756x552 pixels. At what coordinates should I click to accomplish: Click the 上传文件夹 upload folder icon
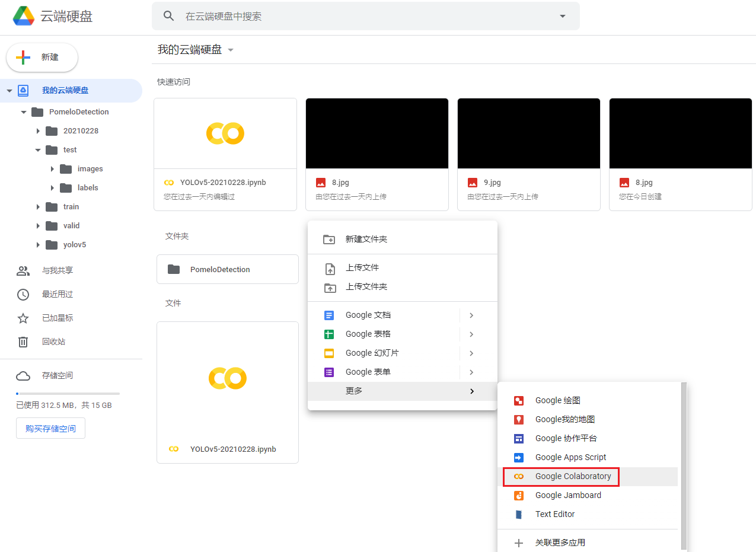pos(329,288)
